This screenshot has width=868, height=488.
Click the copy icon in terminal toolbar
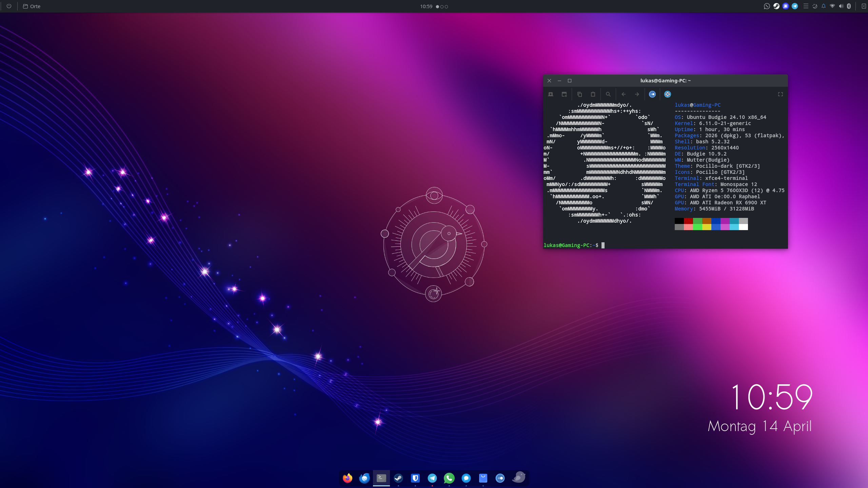pos(579,94)
